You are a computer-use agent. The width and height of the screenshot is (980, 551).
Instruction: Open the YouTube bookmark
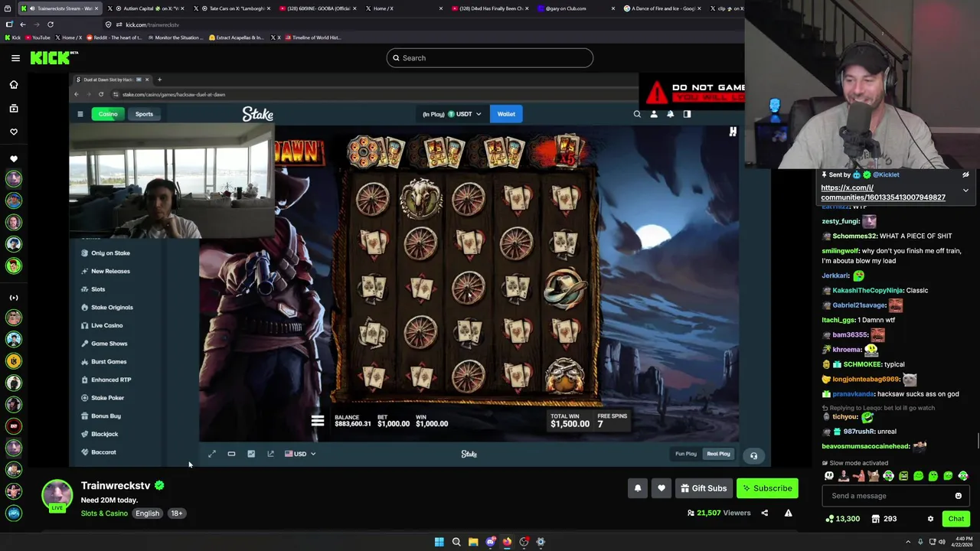[x=38, y=37]
